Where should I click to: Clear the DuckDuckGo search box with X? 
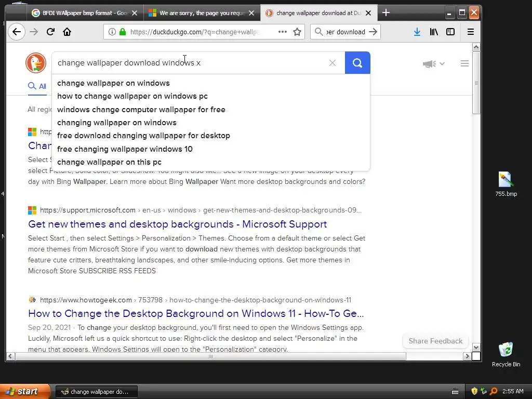332,63
